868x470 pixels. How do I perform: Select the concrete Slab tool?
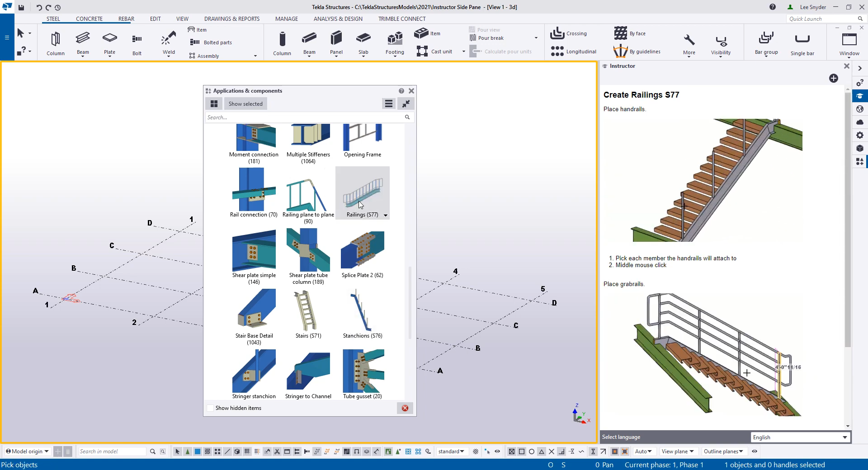tap(363, 43)
